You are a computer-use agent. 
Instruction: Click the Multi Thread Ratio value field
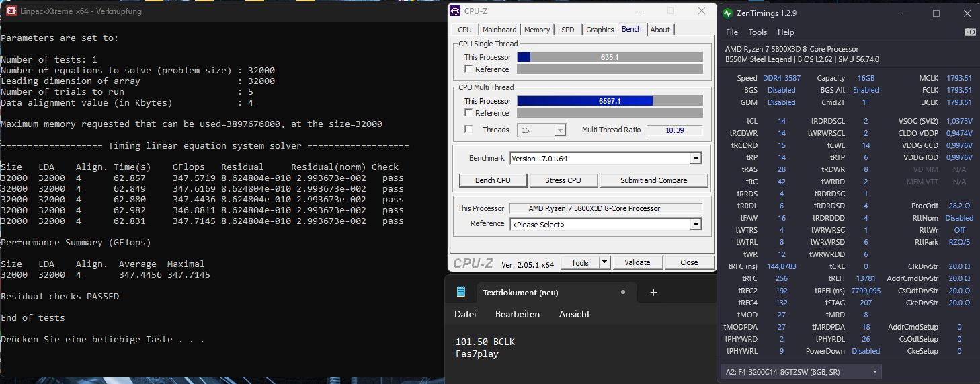[674, 130]
